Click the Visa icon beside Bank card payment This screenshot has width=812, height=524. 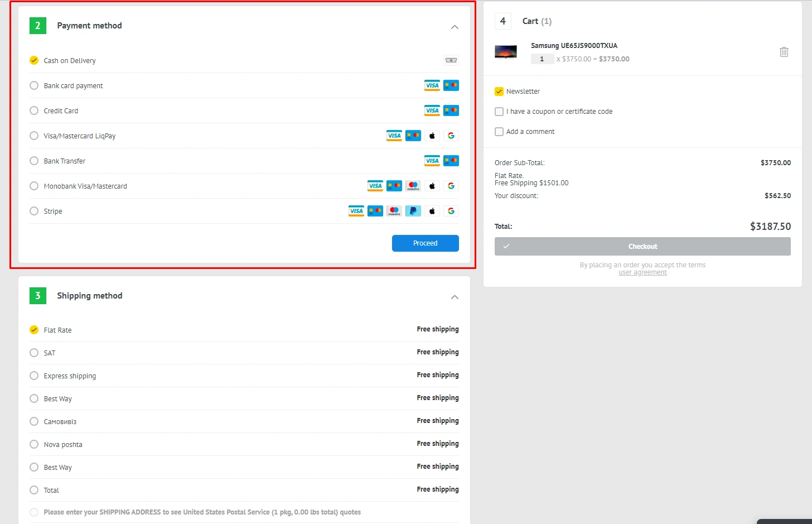(x=432, y=85)
